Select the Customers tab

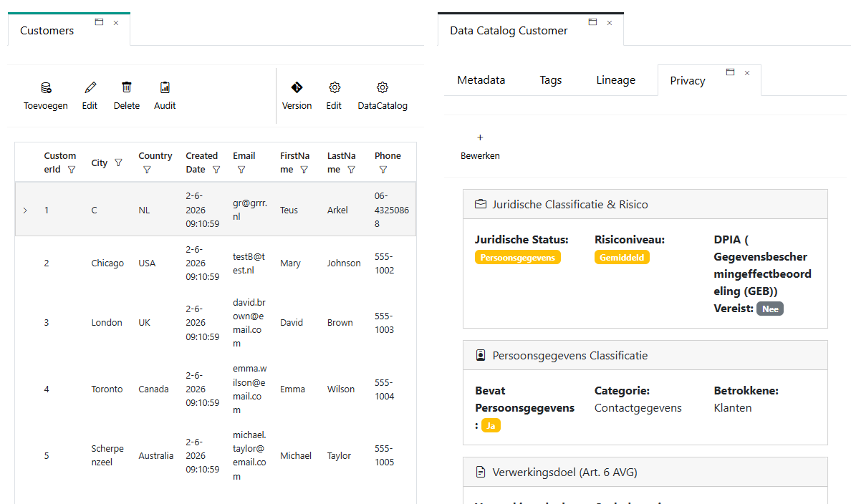(x=47, y=30)
